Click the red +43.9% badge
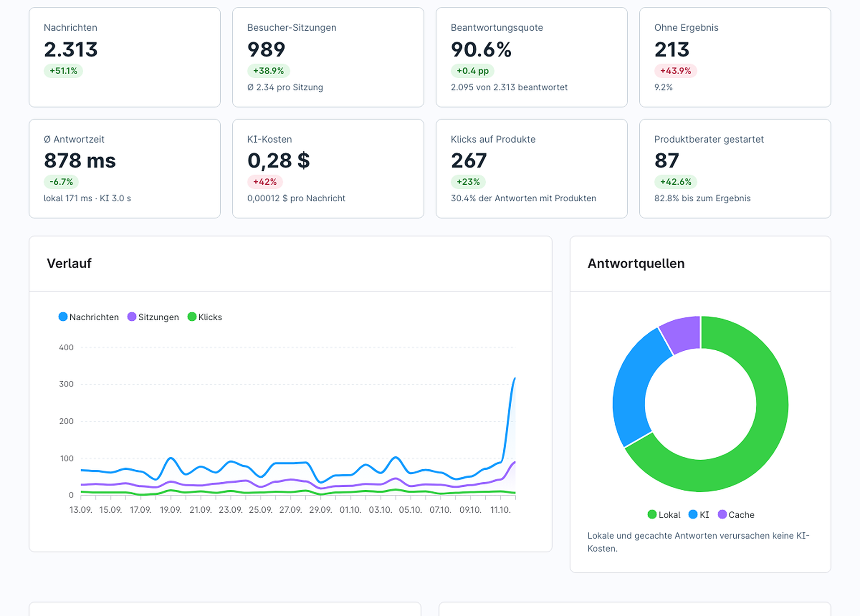This screenshot has width=860, height=616. click(676, 71)
